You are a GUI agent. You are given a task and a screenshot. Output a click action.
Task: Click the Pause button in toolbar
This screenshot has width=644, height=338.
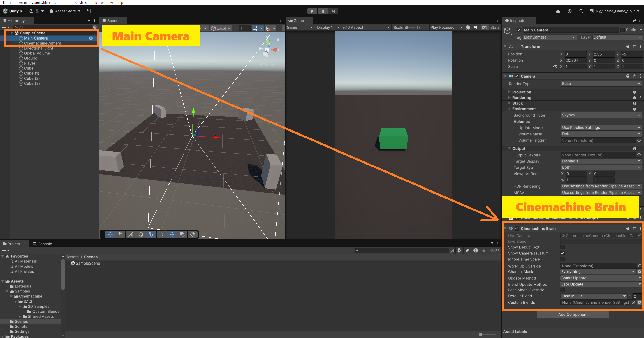pyautogui.click(x=323, y=11)
